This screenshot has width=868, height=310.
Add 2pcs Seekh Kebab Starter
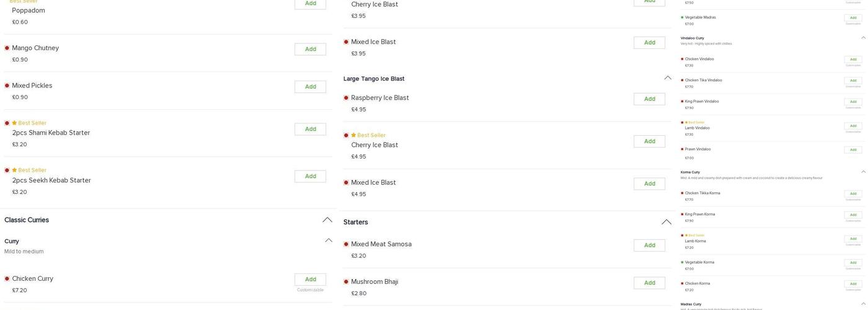click(310, 176)
